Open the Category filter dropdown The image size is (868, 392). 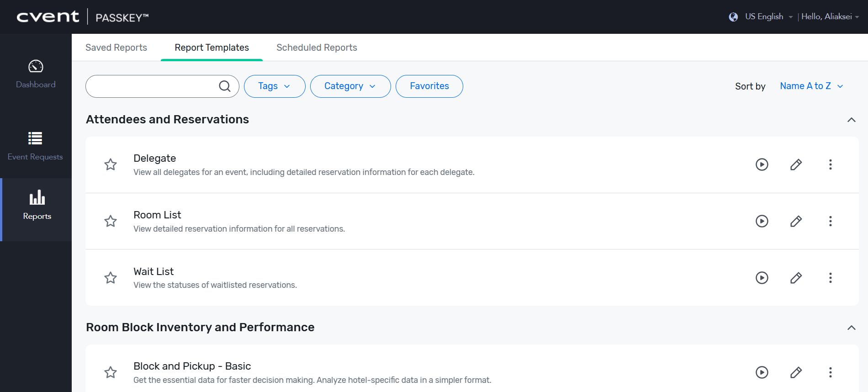(350, 86)
